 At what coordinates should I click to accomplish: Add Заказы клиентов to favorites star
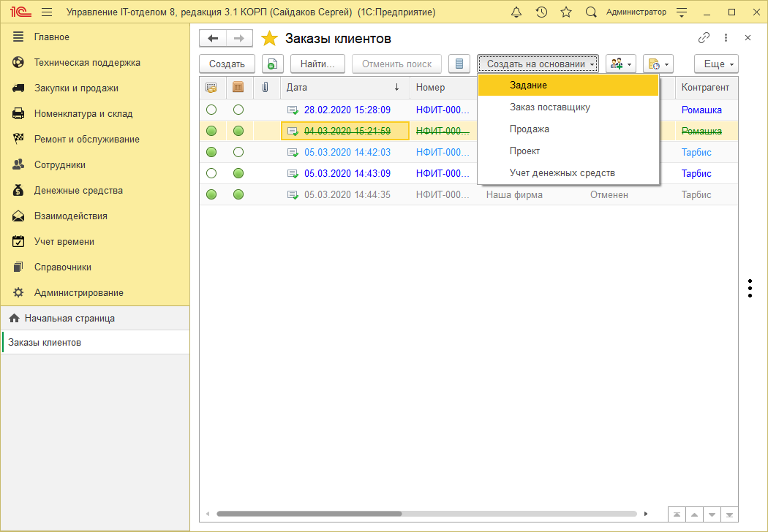270,39
